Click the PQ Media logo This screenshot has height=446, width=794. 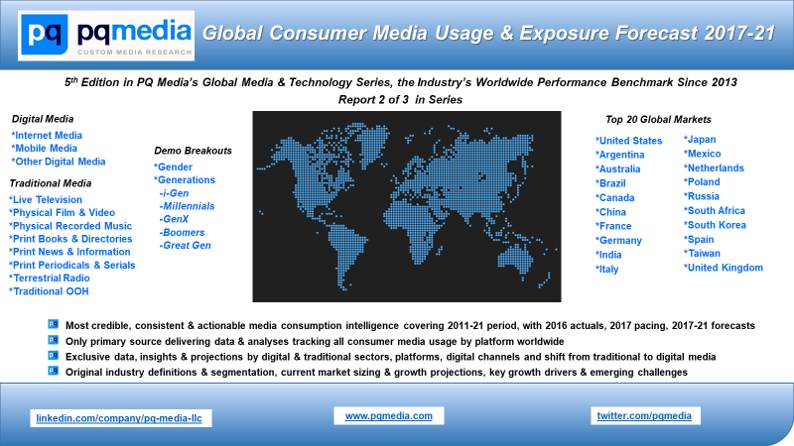pos(106,35)
